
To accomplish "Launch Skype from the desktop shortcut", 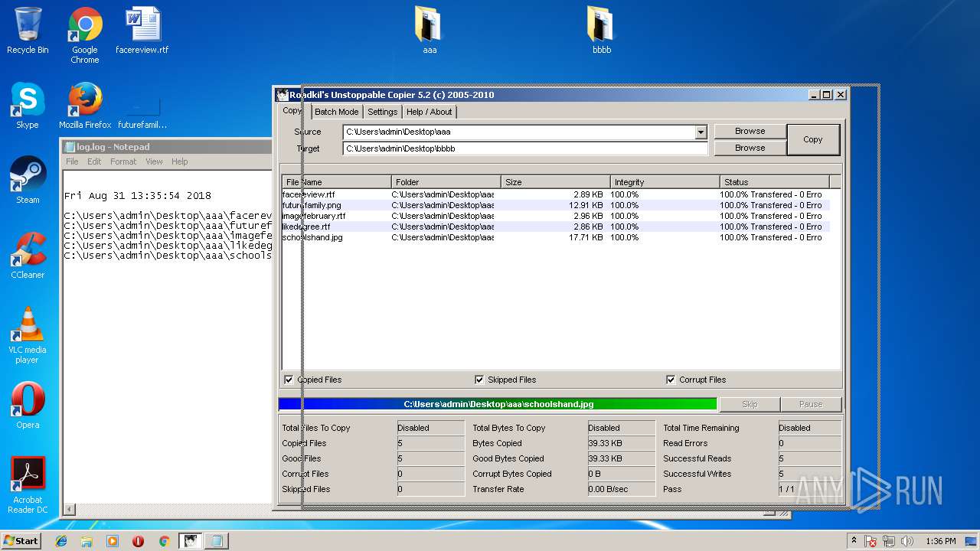I will tap(28, 106).
